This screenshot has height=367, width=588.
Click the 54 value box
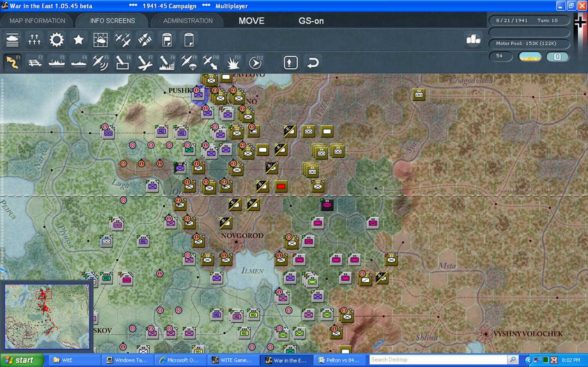click(501, 56)
